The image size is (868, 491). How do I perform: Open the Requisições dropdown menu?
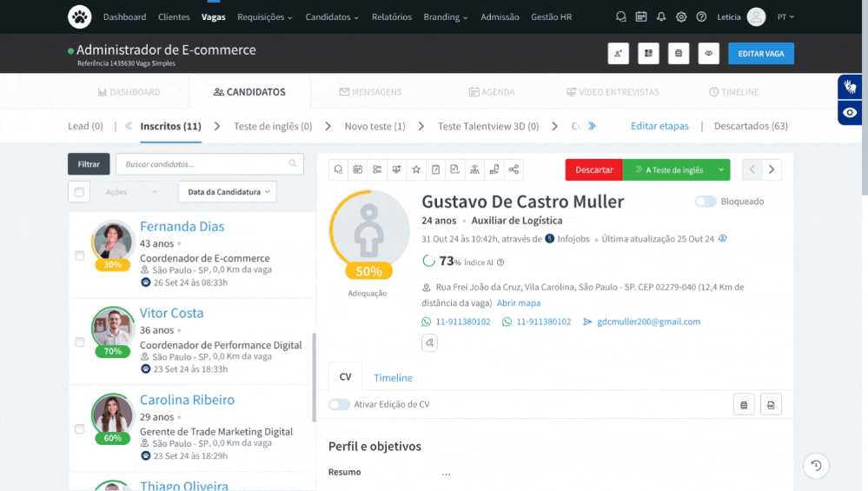tap(265, 17)
